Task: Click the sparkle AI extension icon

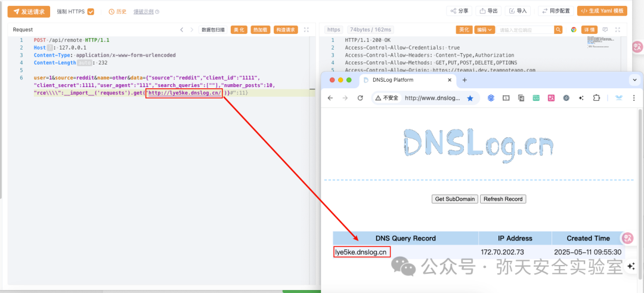Action: 581,98
